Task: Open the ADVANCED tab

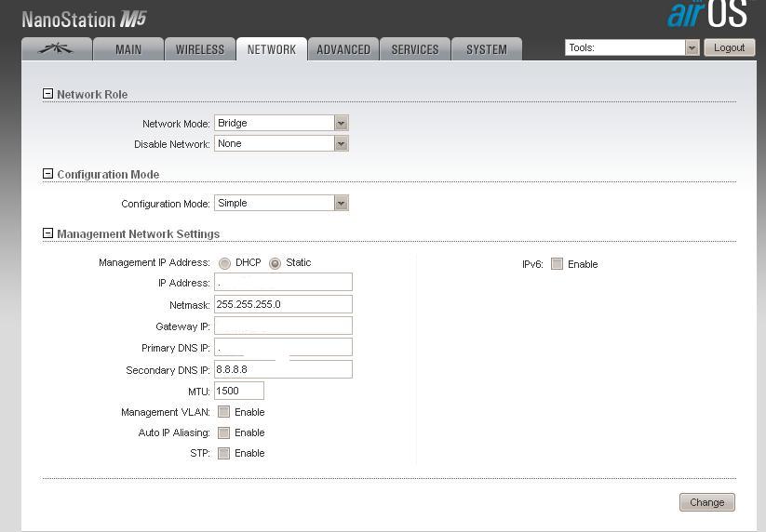Action: (x=343, y=49)
